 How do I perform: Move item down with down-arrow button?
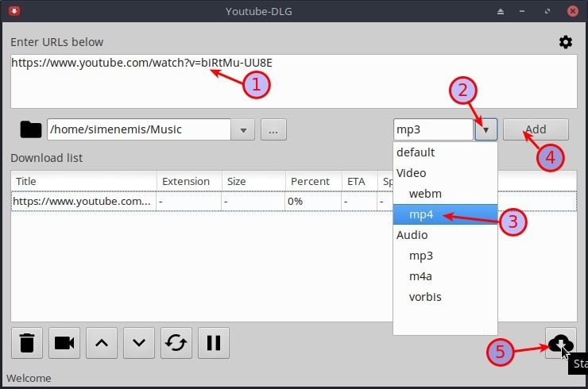click(139, 343)
